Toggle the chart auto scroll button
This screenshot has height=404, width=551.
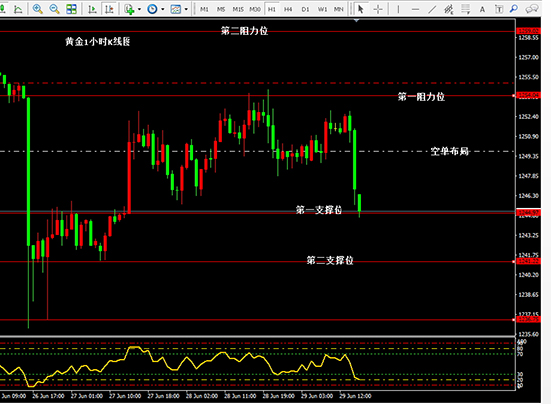coord(92,9)
